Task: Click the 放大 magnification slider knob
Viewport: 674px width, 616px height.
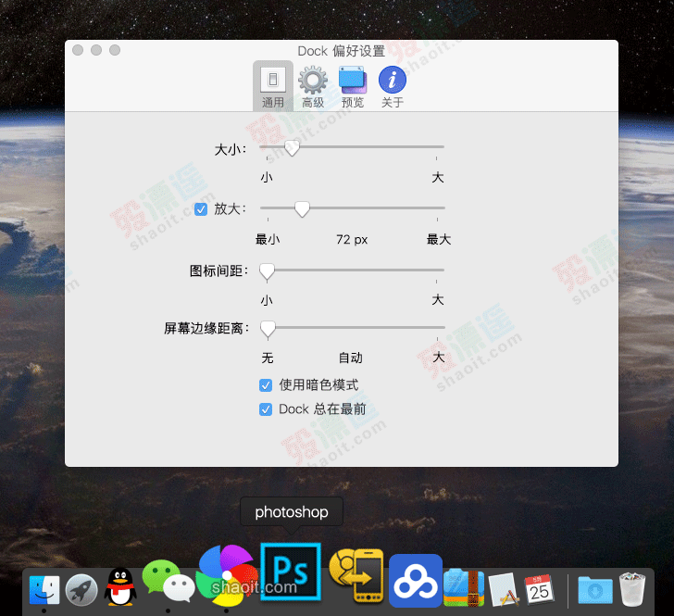Action: [302, 209]
